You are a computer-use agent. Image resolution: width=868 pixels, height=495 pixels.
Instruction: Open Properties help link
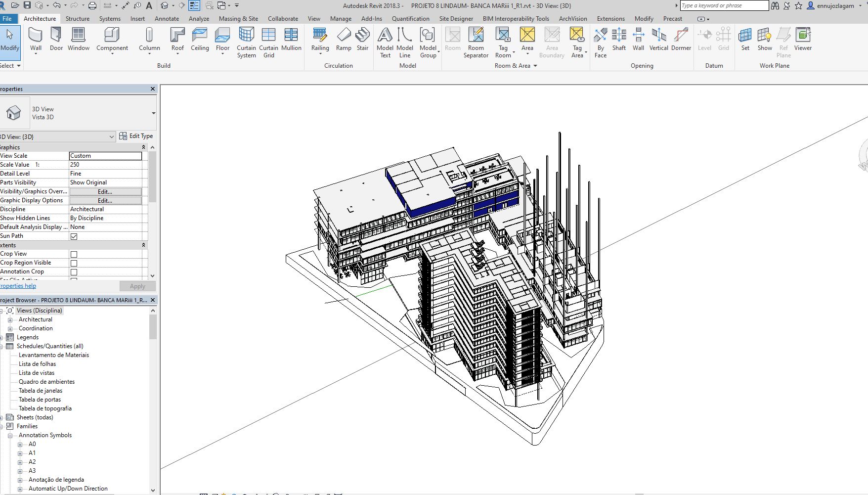18,286
